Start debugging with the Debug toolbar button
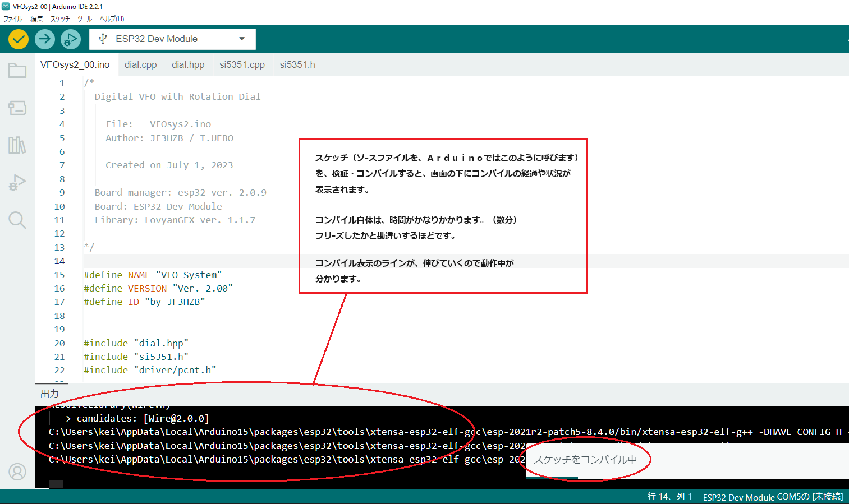Viewport: 849px width, 504px height. click(x=71, y=39)
